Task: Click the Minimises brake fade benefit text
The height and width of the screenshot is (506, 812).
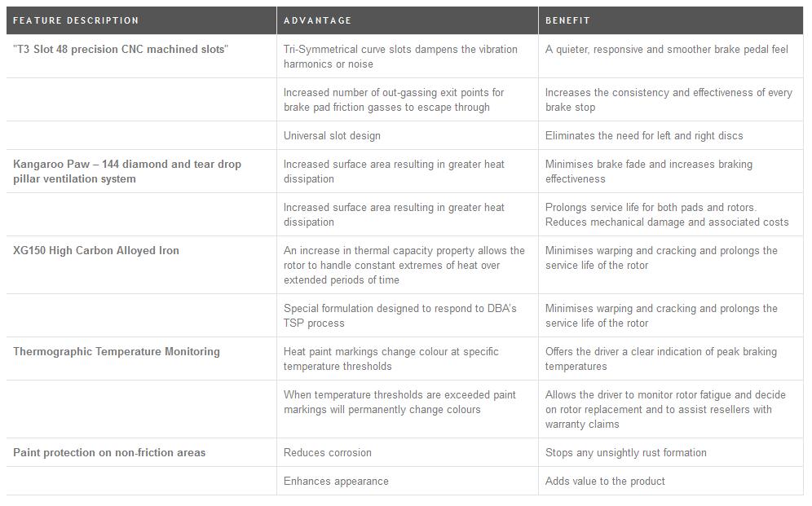Action: (649, 171)
